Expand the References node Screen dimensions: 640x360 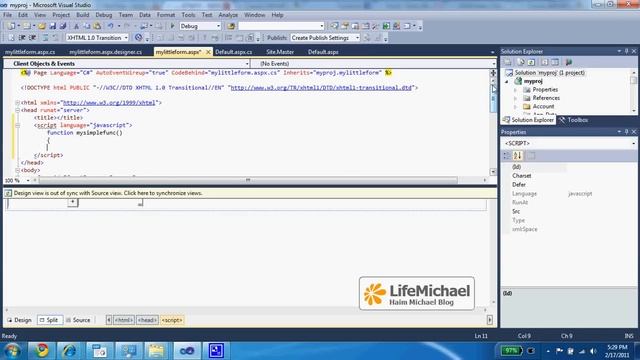(x=515, y=98)
